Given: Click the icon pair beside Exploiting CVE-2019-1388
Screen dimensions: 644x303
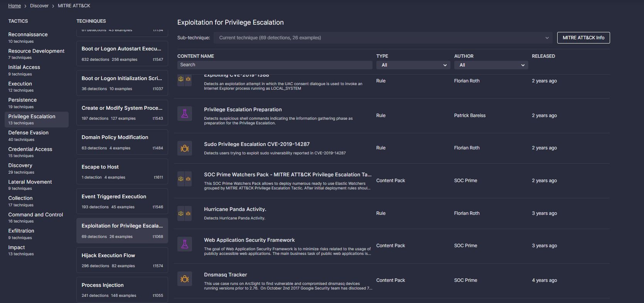Looking at the screenshot, I should click(185, 79).
